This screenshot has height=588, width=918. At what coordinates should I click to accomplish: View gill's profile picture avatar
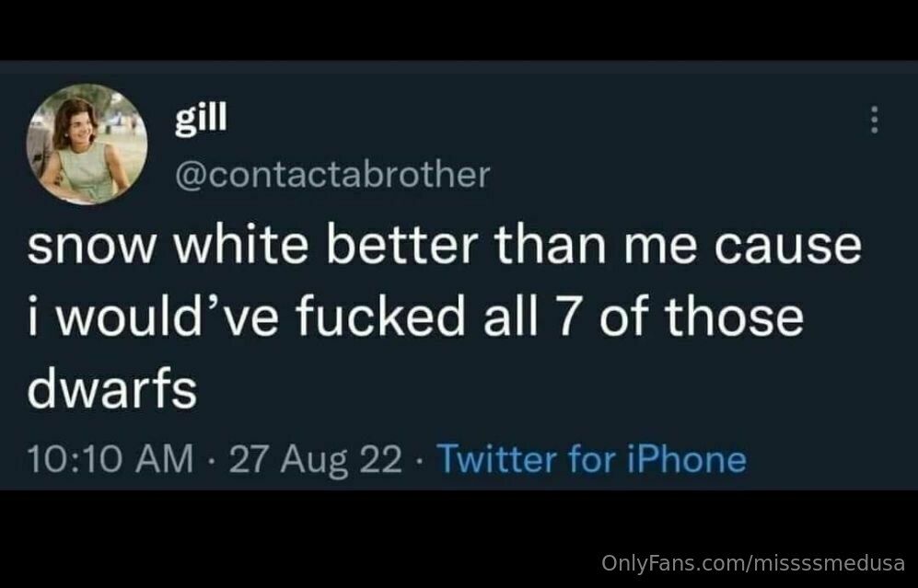point(87,144)
